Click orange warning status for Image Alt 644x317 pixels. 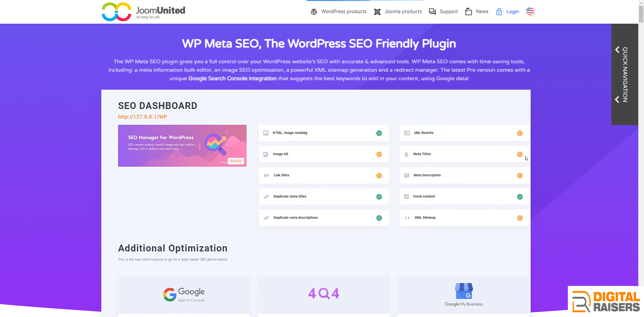[x=379, y=154]
